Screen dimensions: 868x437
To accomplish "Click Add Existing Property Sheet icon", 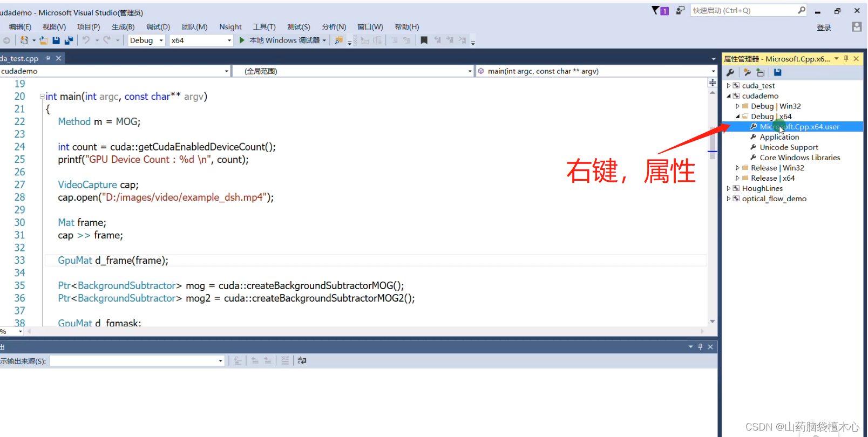I will point(761,72).
